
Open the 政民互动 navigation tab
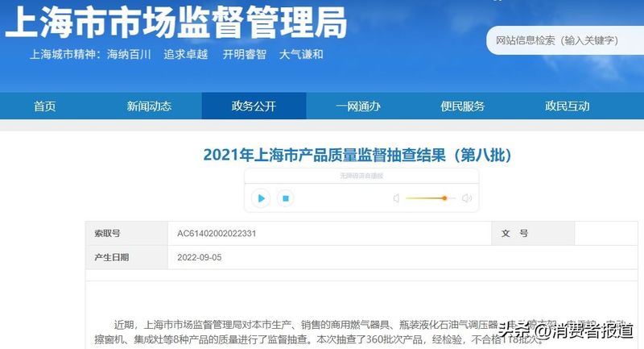[568, 106]
